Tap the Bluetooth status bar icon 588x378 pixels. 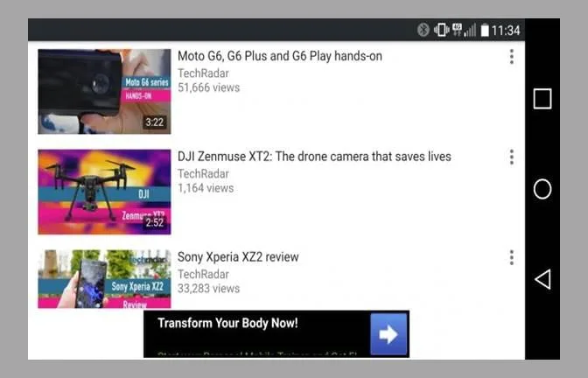pyautogui.click(x=423, y=30)
